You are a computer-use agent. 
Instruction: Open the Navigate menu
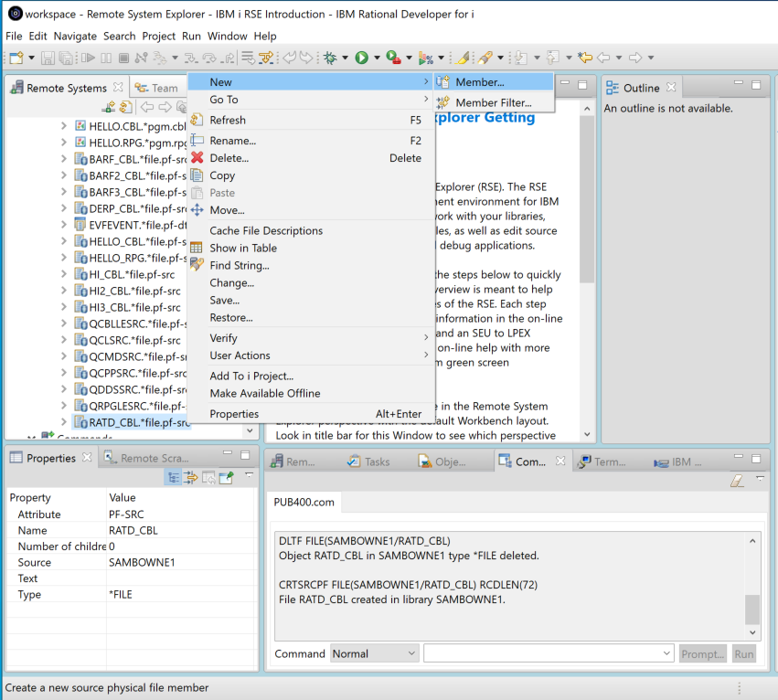[75, 37]
